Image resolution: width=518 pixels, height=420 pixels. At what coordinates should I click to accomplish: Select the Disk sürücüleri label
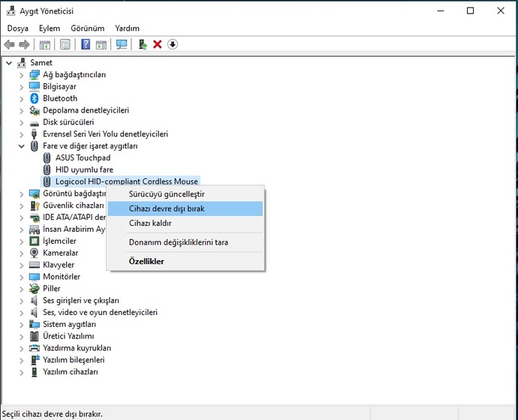(x=68, y=122)
